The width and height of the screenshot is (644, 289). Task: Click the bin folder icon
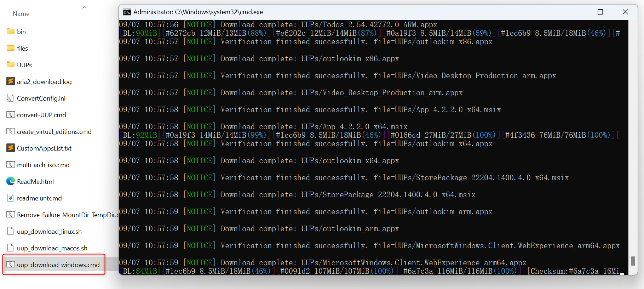[11, 32]
